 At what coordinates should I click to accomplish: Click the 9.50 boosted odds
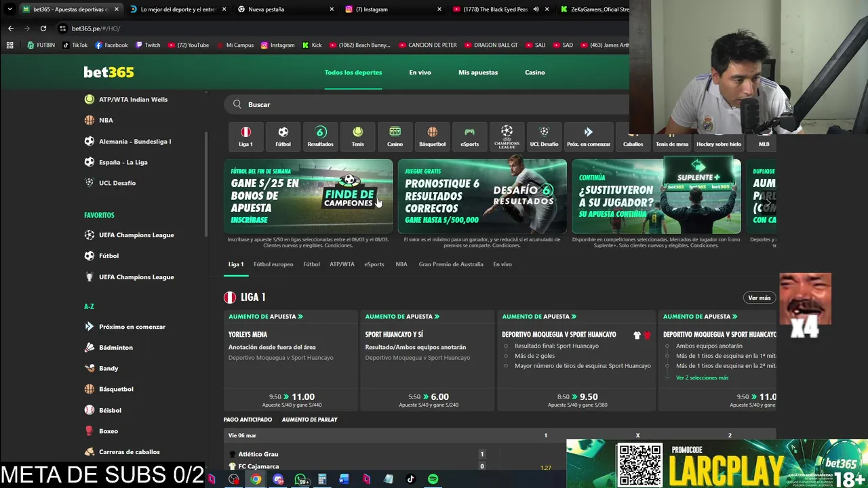click(x=576, y=399)
